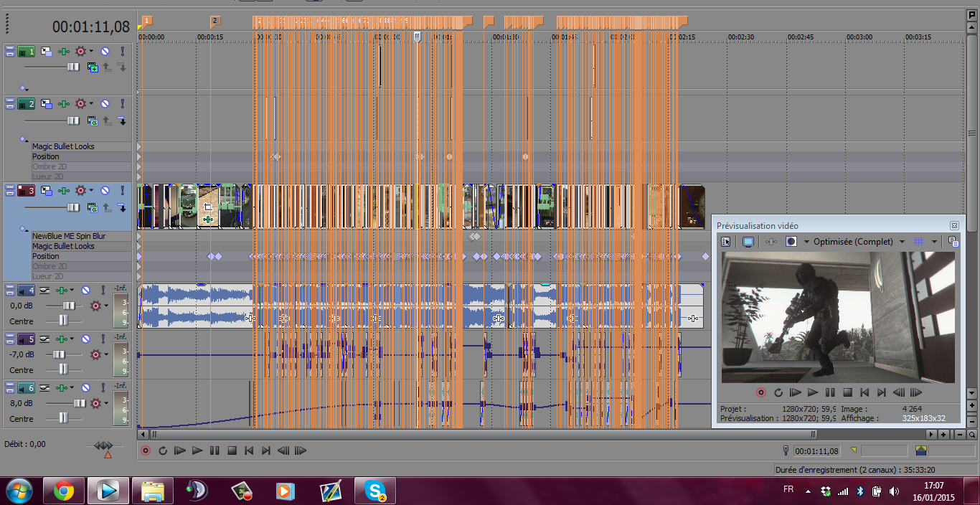Solo audio track 4
Screen dimensions: 980x505
pos(103,290)
